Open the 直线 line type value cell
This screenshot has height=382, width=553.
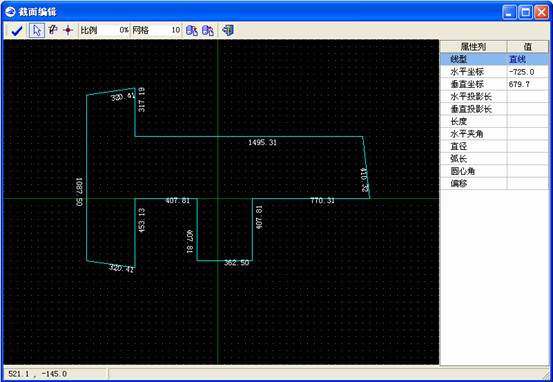528,59
